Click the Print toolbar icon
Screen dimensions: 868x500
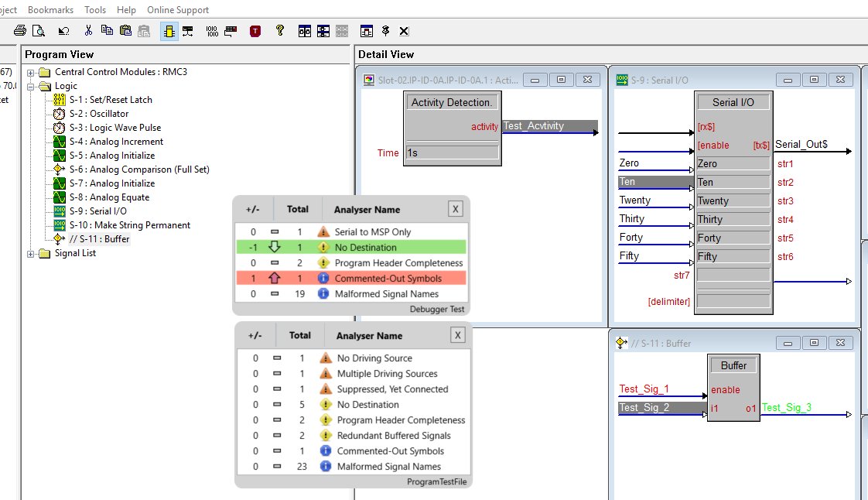(x=20, y=31)
